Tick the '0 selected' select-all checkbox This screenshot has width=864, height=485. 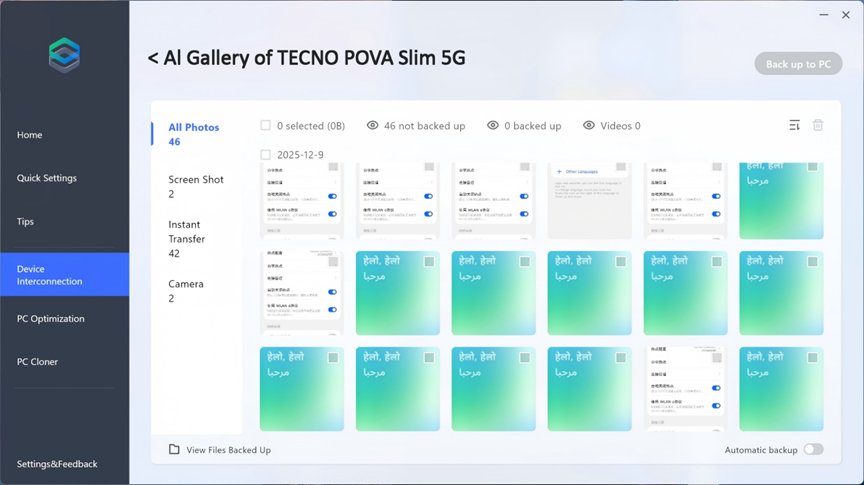pyautogui.click(x=265, y=126)
